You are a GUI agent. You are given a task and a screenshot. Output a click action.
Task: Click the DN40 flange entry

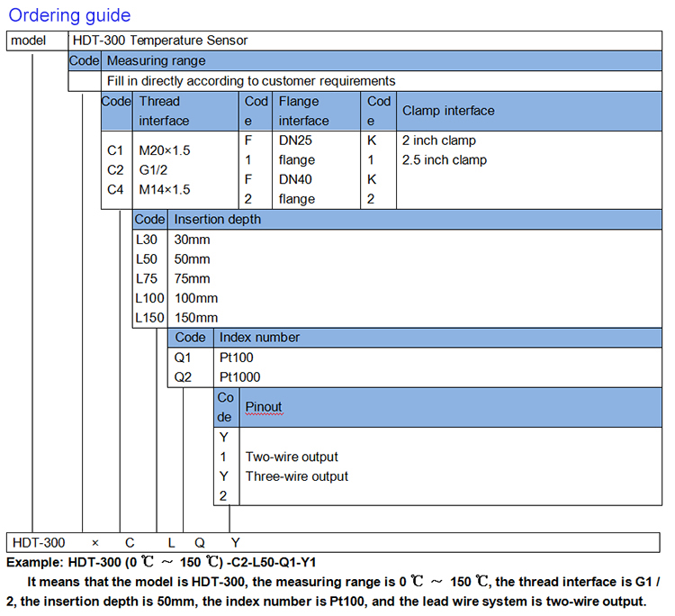point(297,189)
